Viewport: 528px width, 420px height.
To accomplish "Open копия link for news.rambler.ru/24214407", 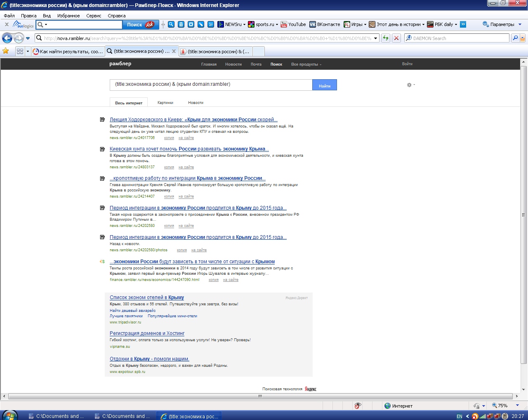I will coord(169,196).
